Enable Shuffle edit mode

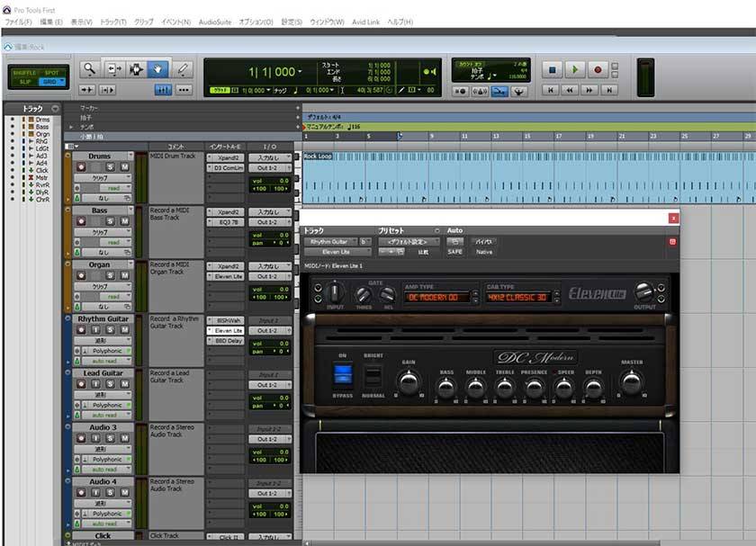click(x=24, y=73)
